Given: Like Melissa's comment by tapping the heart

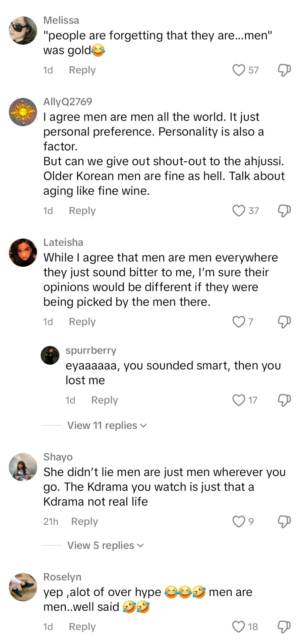Looking at the screenshot, I should (x=239, y=69).
